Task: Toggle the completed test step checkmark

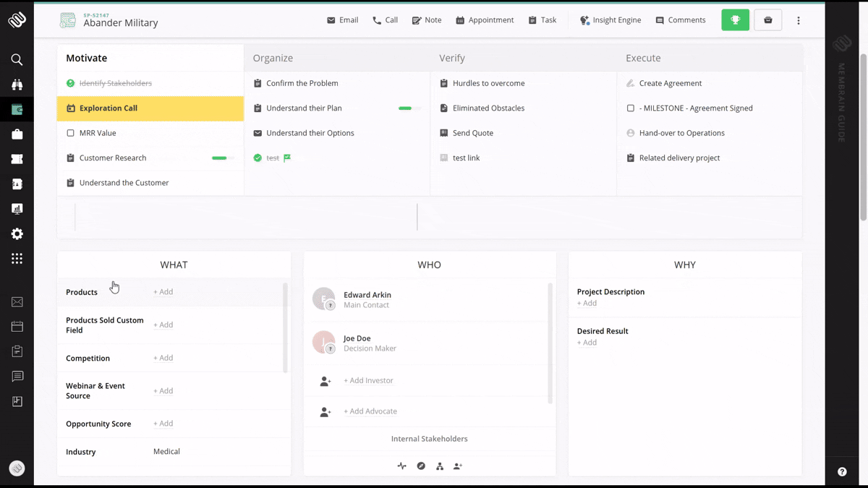Action: (258, 158)
